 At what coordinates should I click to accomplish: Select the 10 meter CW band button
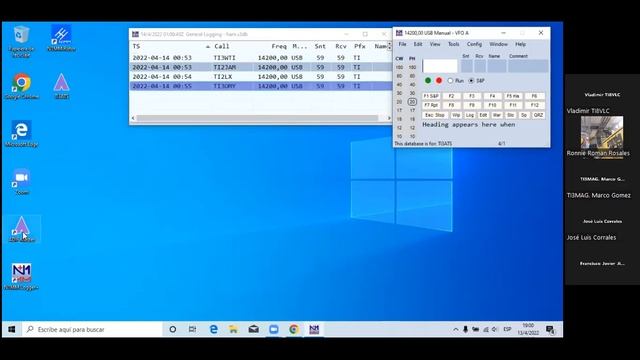click(399, 136)
